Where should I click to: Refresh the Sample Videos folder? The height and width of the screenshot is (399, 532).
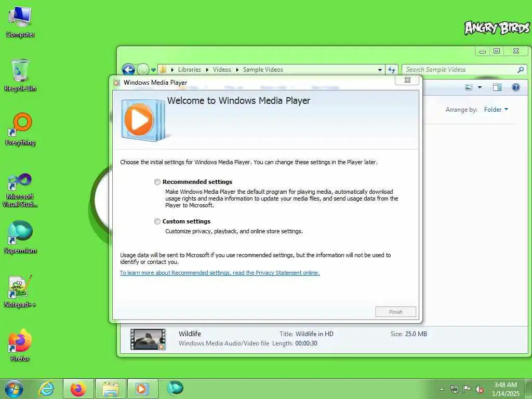click(x=392, y=70)
